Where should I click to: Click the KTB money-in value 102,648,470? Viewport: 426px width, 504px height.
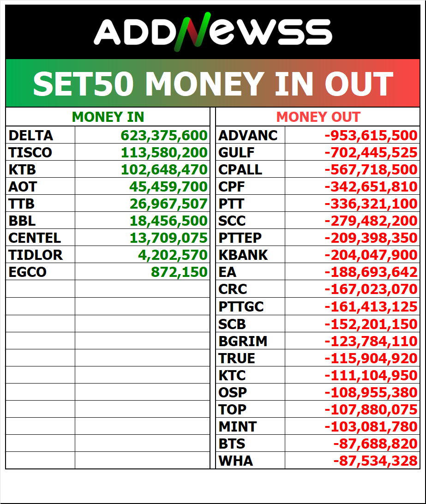[x=164, y=169]
